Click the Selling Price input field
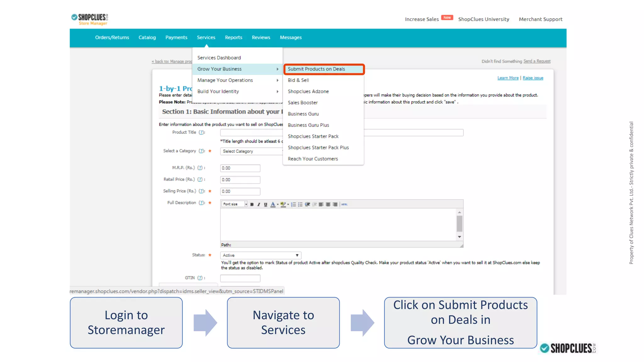 tap(240, 191)
